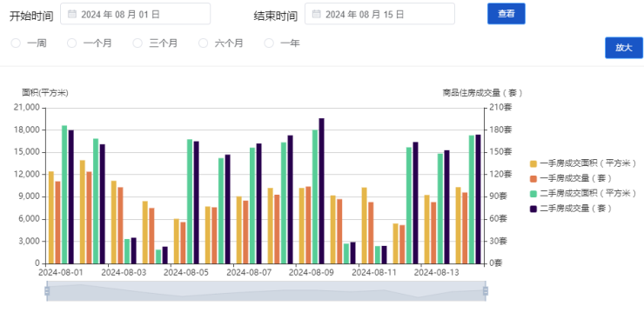Viewport: 644px width, 319px height.
Task: Open the 结束时间 date picker field
Action: [x=380, y=14]
